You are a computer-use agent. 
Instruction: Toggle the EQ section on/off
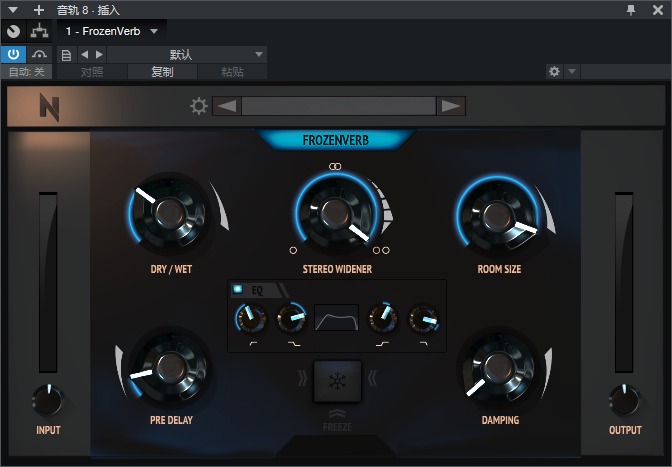pyautogui.click(x=238, y=289)
